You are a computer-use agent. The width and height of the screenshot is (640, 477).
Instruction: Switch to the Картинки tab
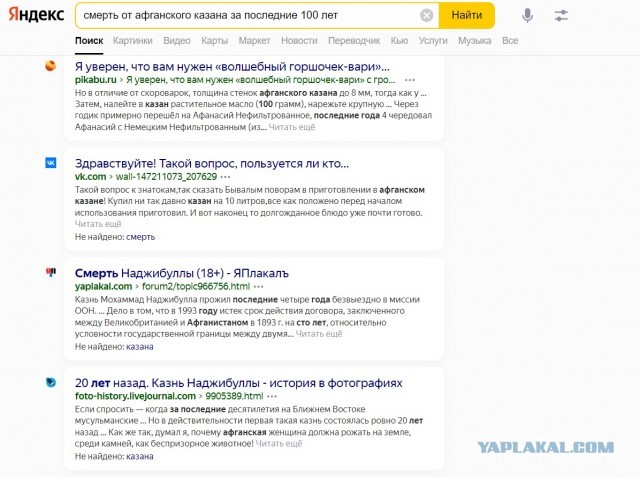click(133, 41)
